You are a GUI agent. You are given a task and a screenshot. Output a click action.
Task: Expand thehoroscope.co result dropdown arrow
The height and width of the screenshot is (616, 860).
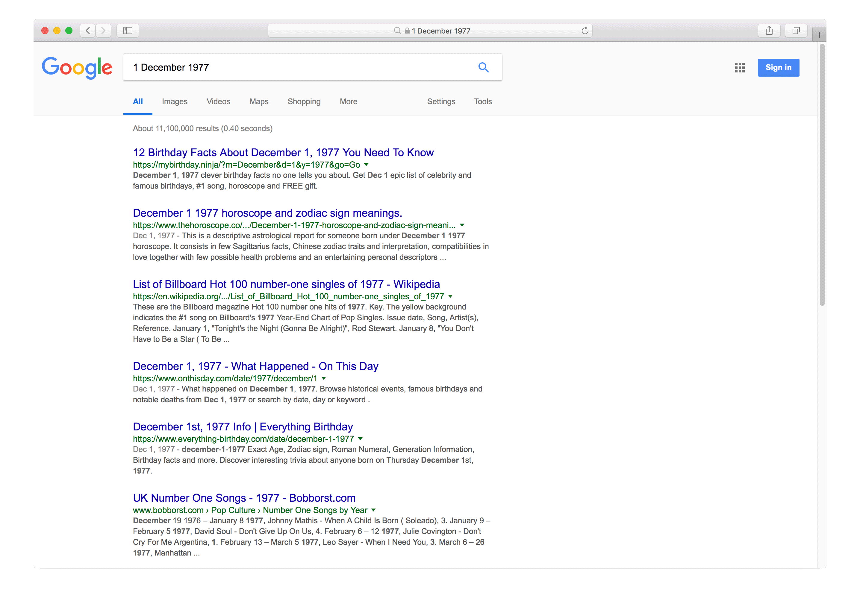coord(462,225)
